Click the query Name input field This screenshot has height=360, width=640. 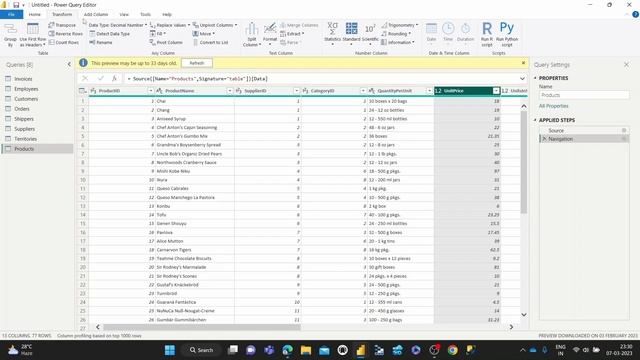click(x=584, y=95)
